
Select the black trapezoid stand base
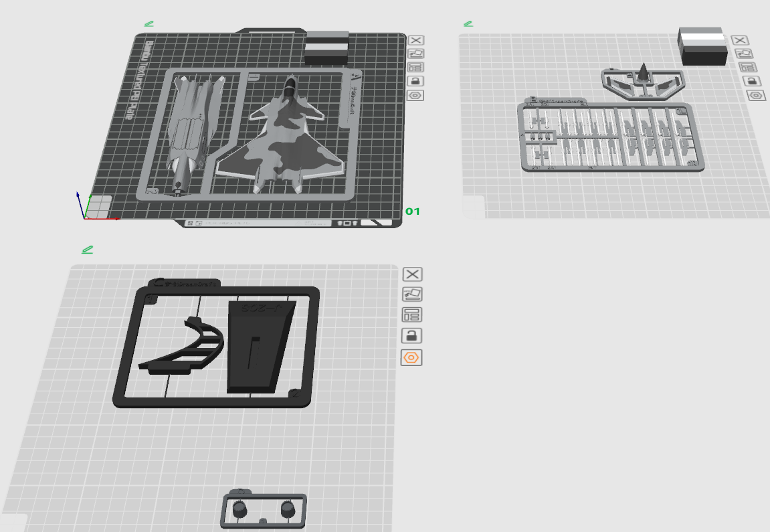(259, 348)
